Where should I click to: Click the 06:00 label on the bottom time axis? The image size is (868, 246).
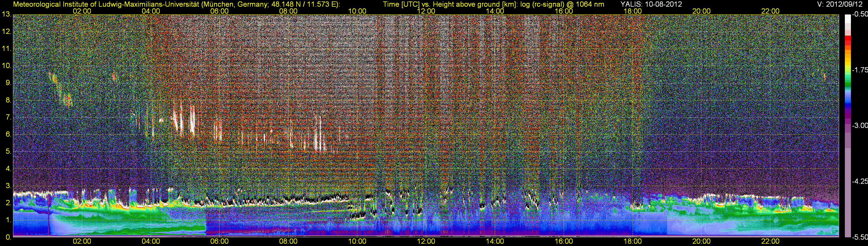click(219, 241)
